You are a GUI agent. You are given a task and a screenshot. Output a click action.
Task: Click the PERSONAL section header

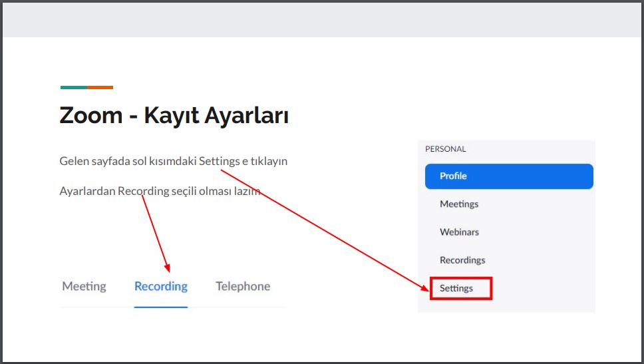tap(446, 149)
